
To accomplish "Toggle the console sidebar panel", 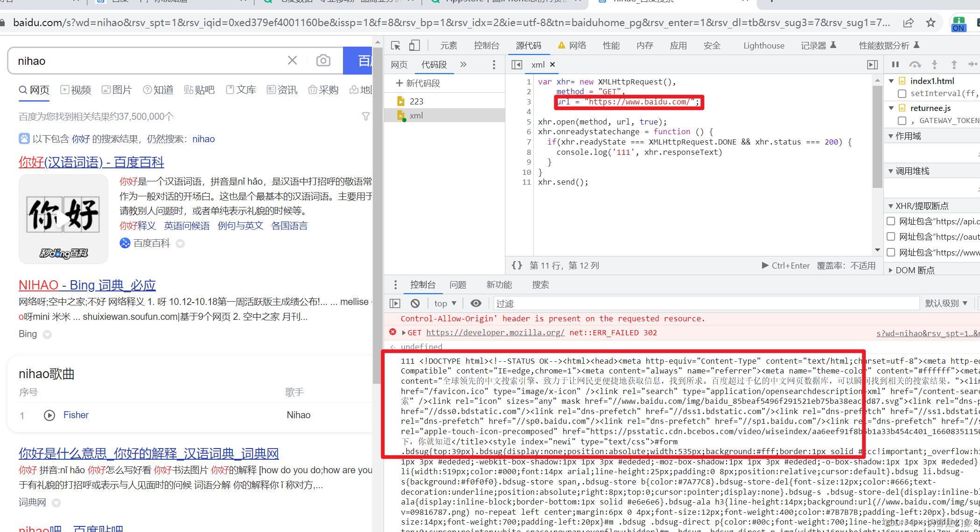I will tap(395, 304).
